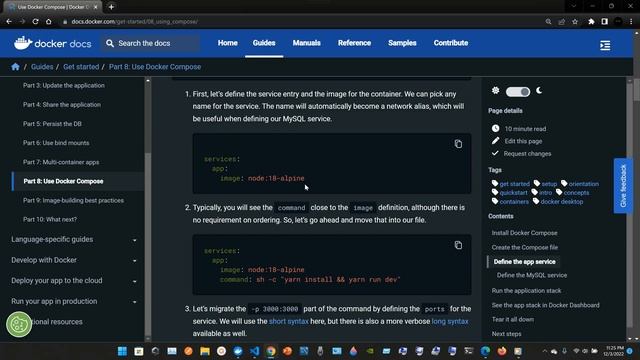Click Edit this page link

click(523, 141)
